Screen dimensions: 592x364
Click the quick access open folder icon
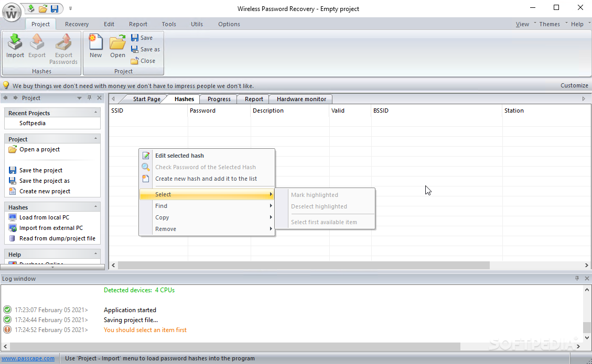pos(43,8)
